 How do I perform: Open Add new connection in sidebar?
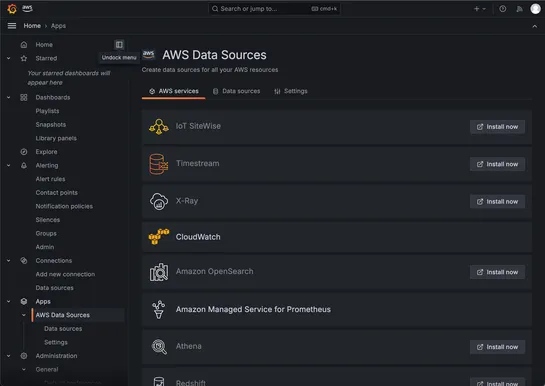point(65,274)
